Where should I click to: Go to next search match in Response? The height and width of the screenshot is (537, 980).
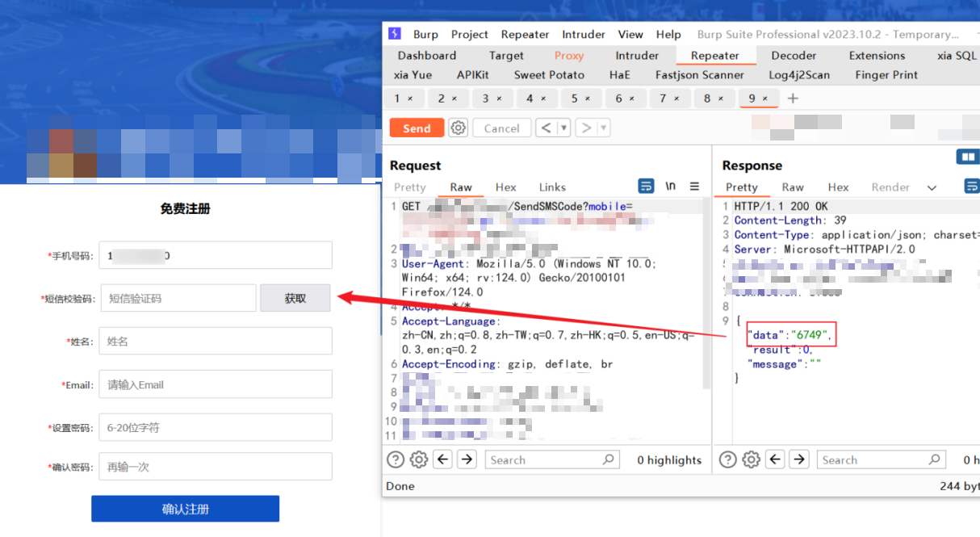click(799, 459)
